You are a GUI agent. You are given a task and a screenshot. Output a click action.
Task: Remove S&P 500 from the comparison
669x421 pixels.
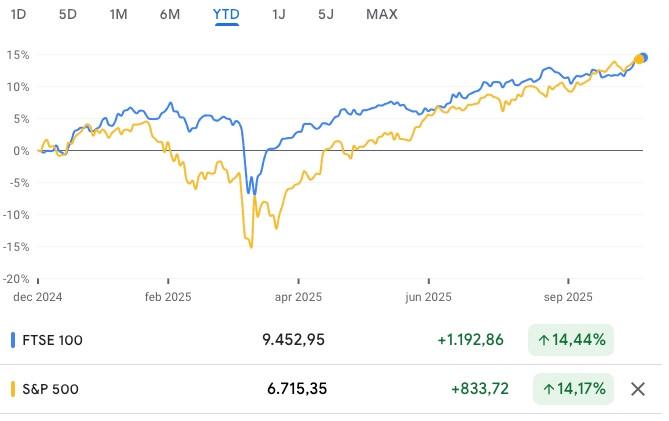pyautogui.click(x=638, y=388)
